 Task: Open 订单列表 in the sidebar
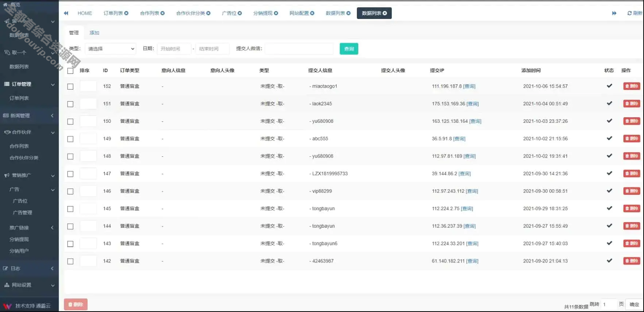19,98
